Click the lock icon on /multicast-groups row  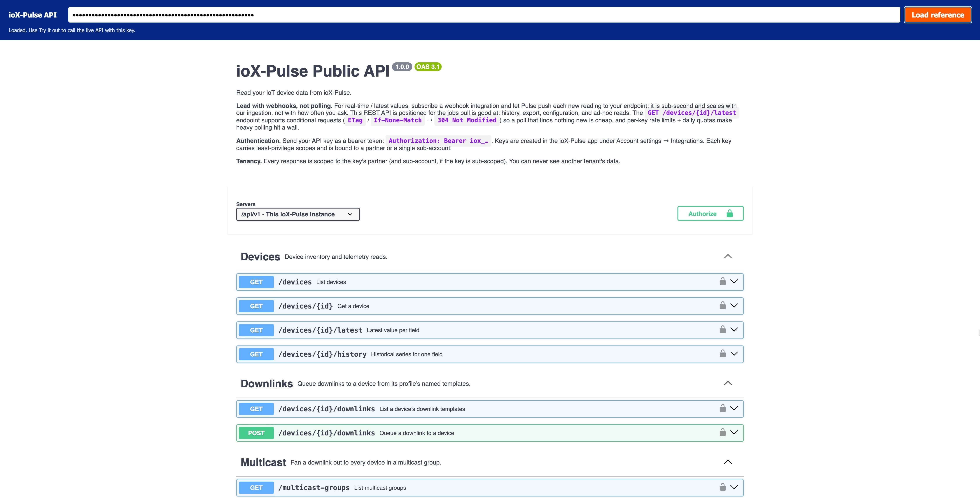tap(723, 487)
